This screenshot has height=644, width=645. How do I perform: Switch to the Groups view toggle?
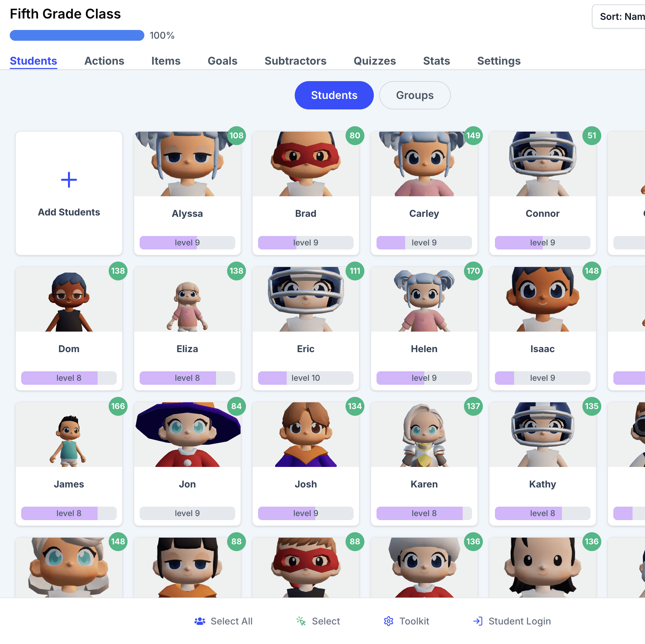pos(415,95)
